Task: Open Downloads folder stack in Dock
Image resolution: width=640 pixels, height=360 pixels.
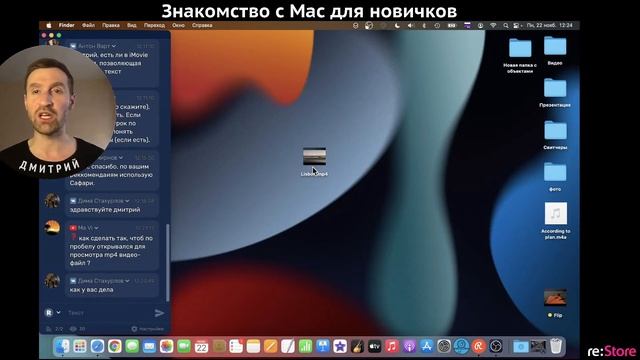Action: (520, 347)
